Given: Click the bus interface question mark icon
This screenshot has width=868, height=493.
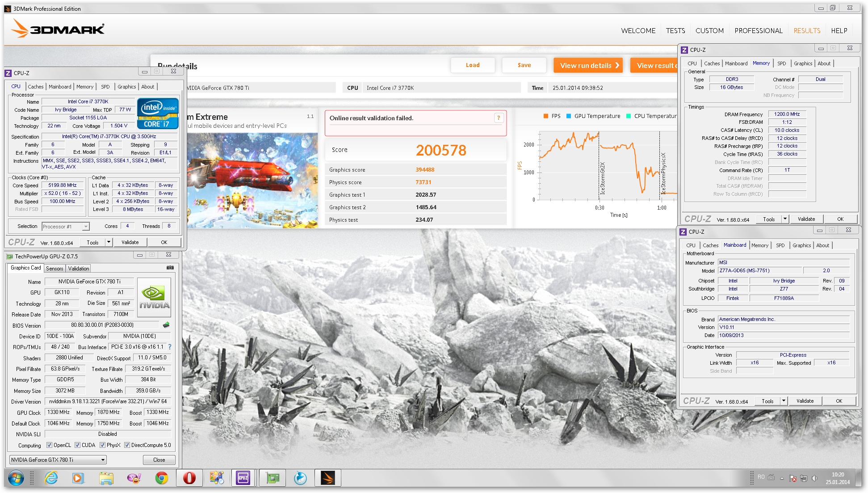Looking at the screenshot, I should click(x=170, y=347).
